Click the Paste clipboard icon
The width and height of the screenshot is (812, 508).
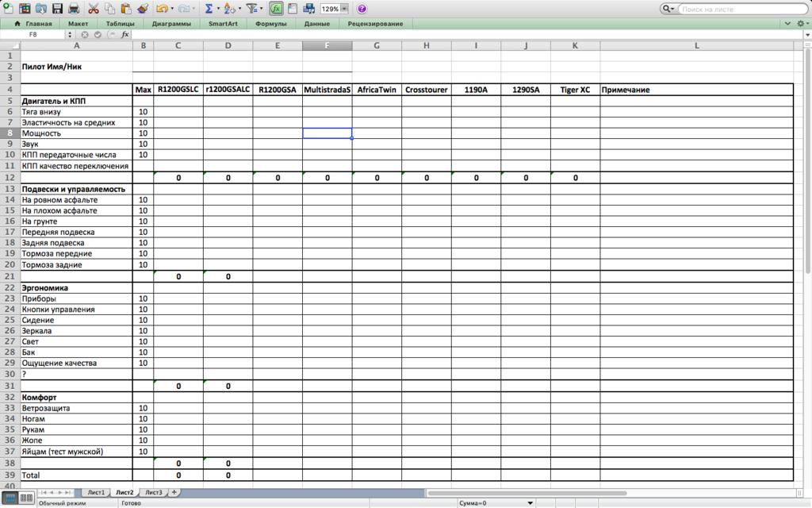click(126, 9)
